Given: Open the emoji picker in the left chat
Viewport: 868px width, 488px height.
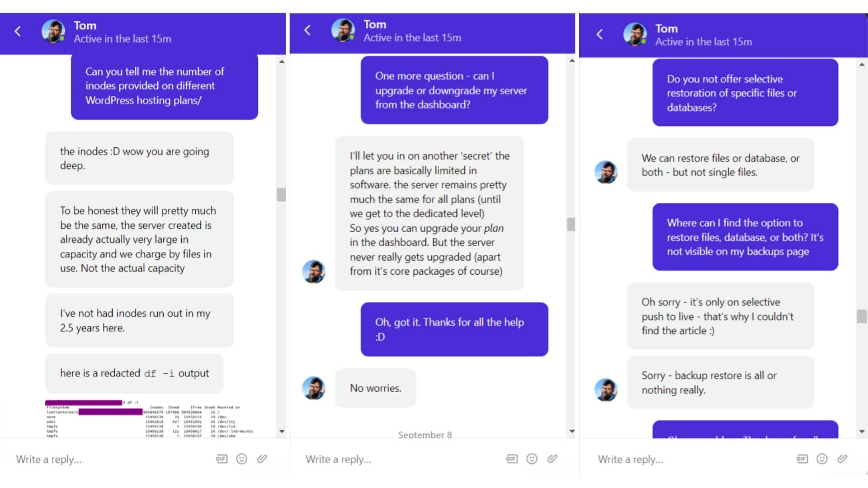Looking at the screenshot, I should click(x=242, y=459).
